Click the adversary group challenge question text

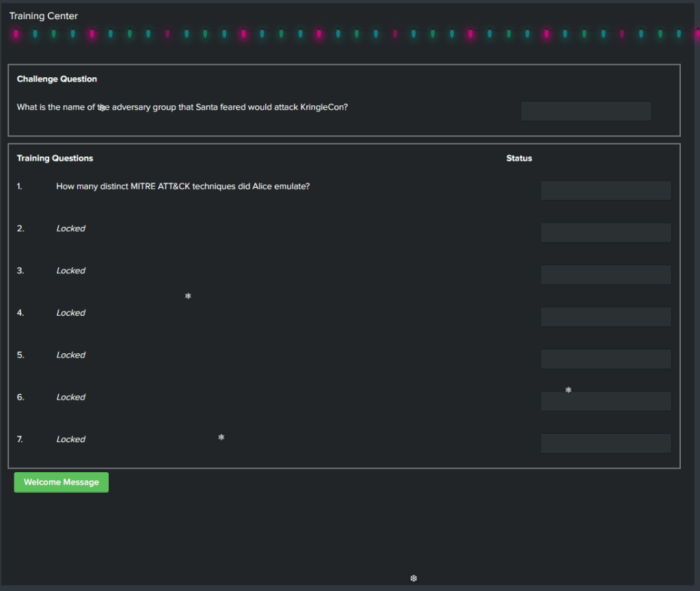[x=183, y=107]
